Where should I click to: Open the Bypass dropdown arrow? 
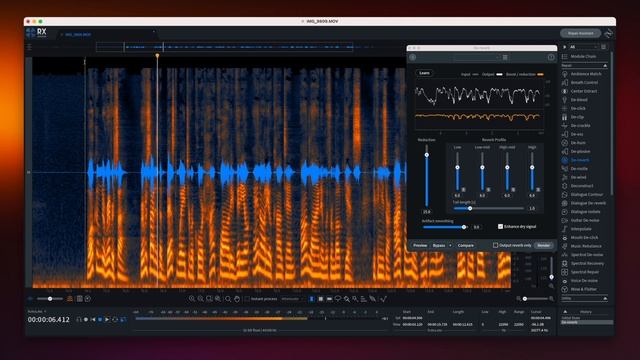[450, 245]
